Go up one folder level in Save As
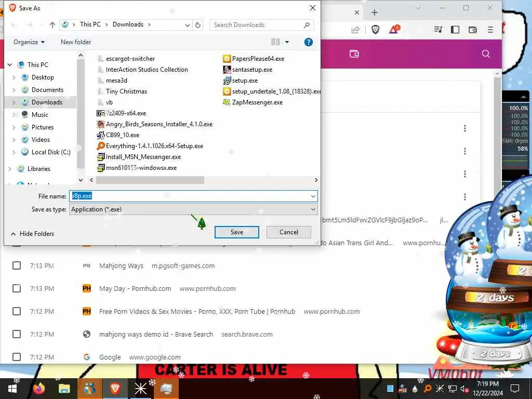 (x=52, y=25)
